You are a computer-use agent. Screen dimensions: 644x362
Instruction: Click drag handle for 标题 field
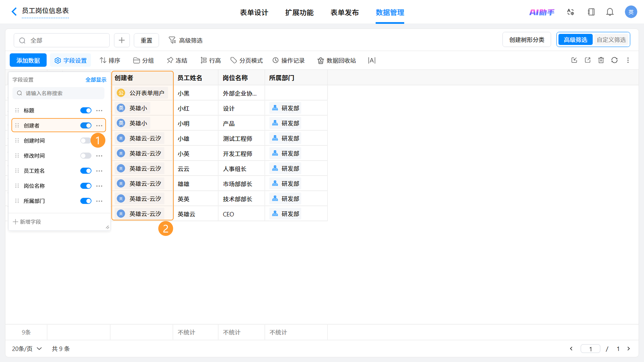coord(17,110)
